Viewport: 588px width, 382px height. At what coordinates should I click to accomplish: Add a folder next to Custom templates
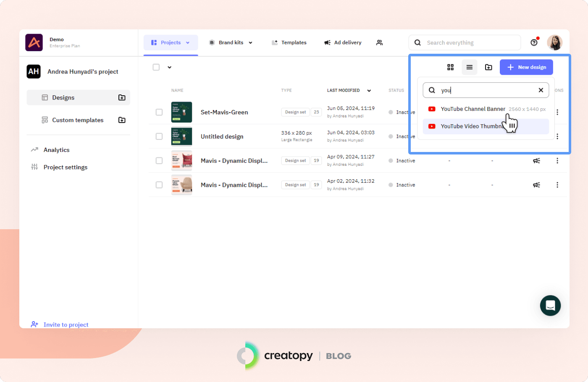coord(122,120)
